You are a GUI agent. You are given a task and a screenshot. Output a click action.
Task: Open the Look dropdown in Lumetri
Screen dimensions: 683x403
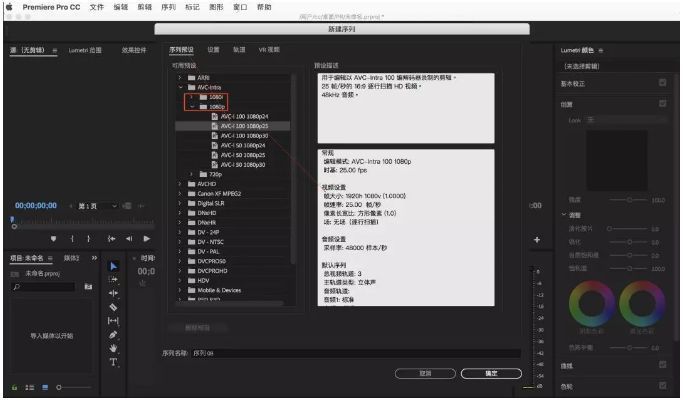pos(625,120)
